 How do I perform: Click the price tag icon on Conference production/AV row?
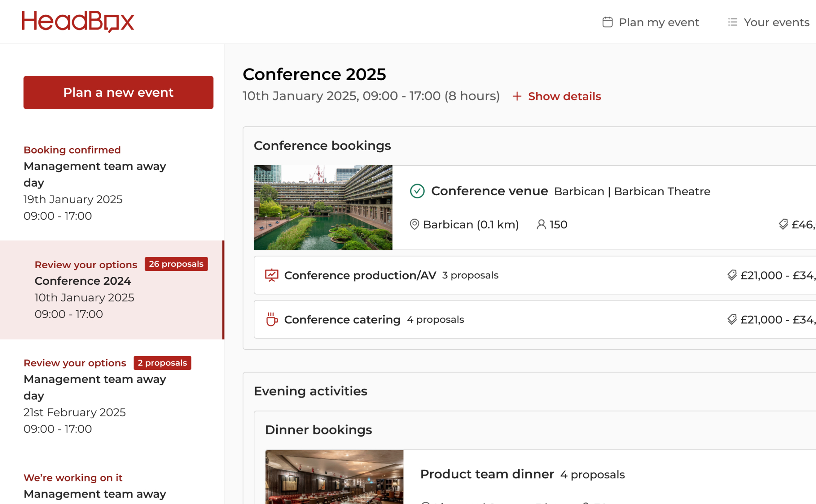(732, 275)
